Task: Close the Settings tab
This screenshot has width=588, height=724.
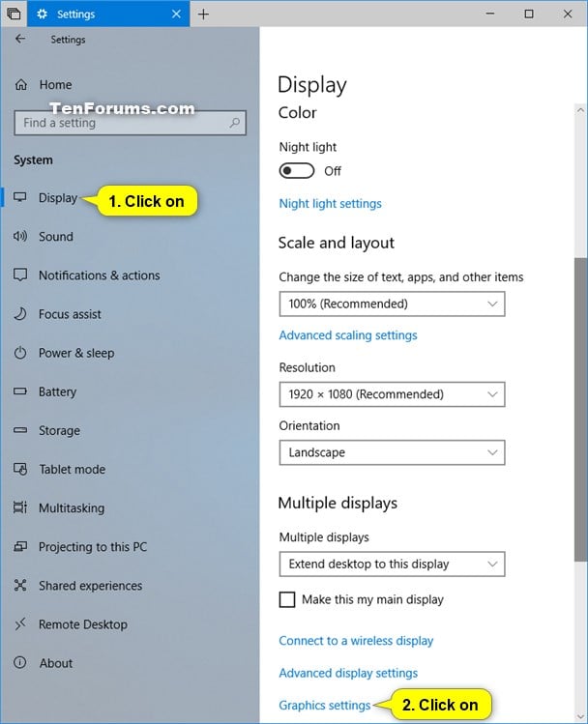Action: pyautogui.click(x=176, y=14)
